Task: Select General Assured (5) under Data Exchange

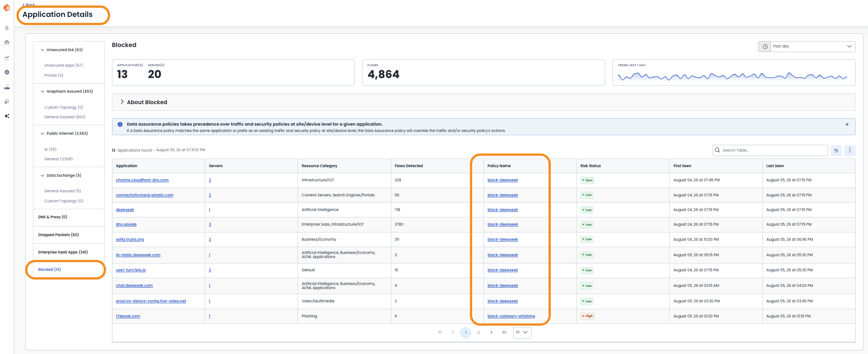Action: pos(63,191)
